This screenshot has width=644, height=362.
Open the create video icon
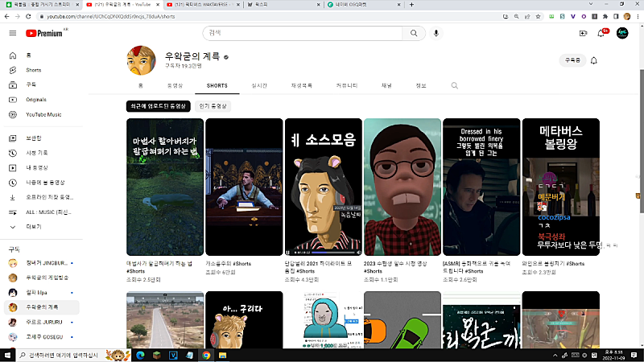584,33
